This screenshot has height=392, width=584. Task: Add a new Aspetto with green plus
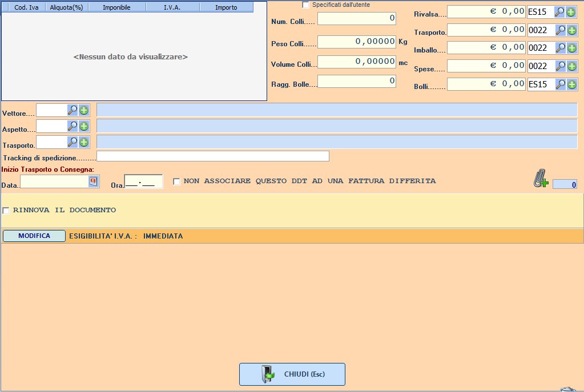(84, 126)
